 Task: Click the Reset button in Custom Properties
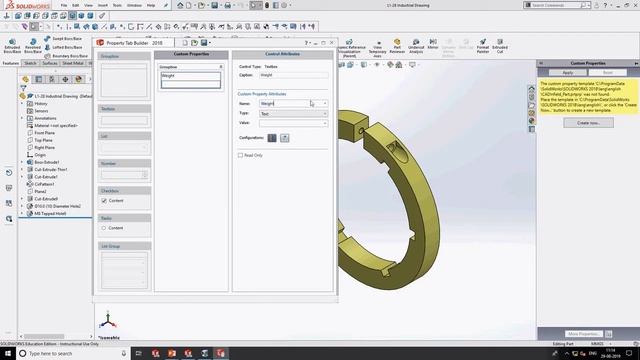[x=608, y=72]
